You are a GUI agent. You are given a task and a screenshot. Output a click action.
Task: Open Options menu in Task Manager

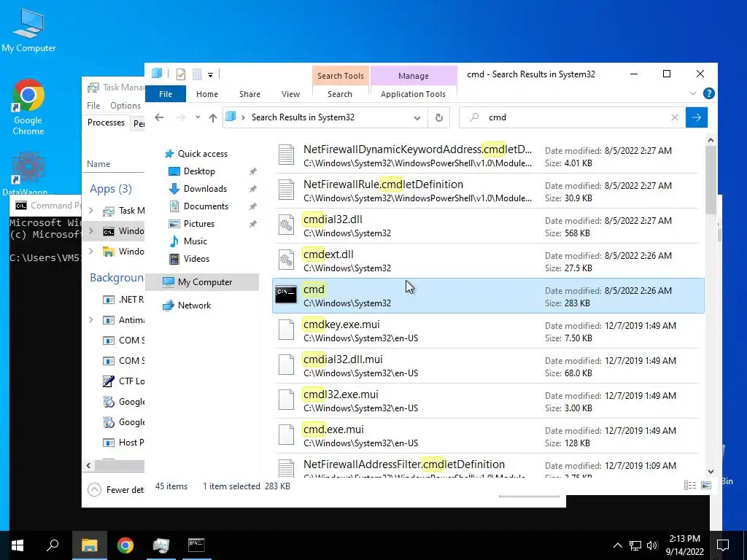[125, 105]
